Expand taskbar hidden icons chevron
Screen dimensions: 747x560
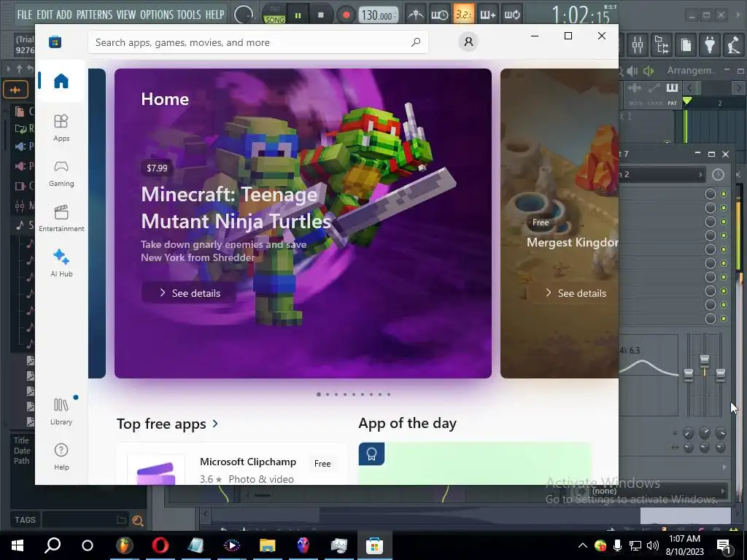(582, 545)
